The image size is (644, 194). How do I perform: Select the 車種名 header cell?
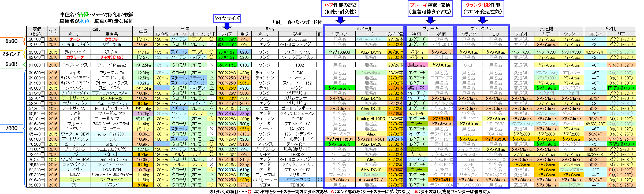(111, 34)
